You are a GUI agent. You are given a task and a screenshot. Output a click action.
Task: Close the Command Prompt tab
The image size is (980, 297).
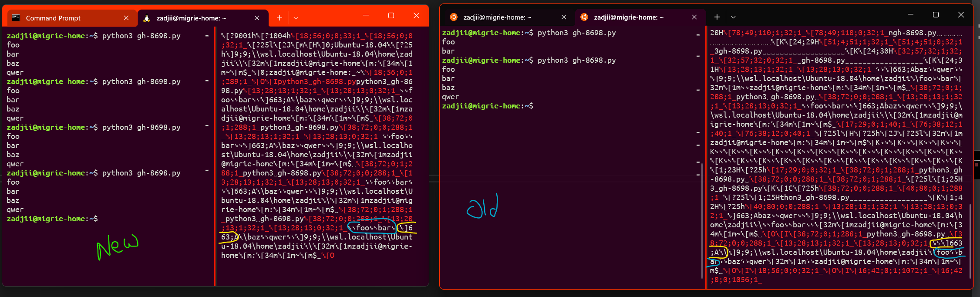[x=126, y=18]
